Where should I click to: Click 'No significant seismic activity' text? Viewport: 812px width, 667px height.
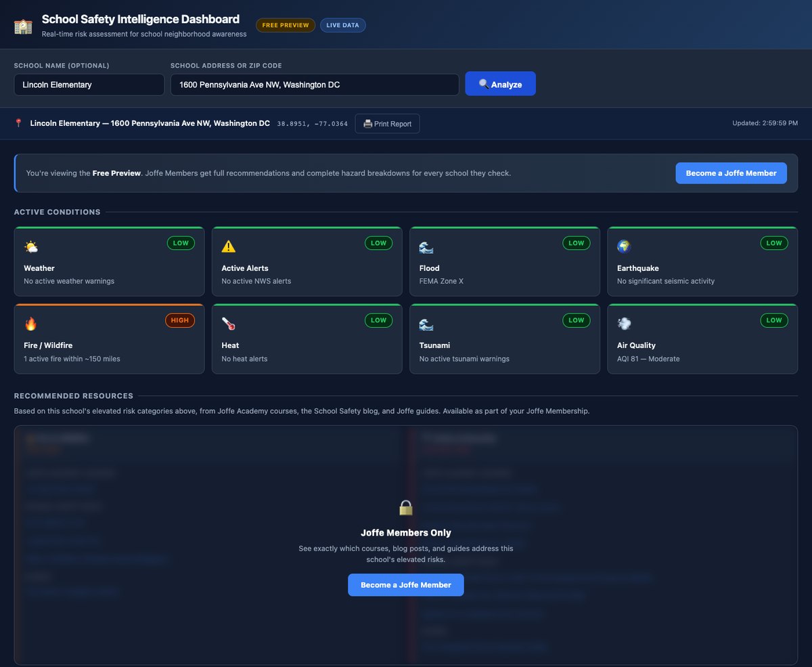point(666,281)
